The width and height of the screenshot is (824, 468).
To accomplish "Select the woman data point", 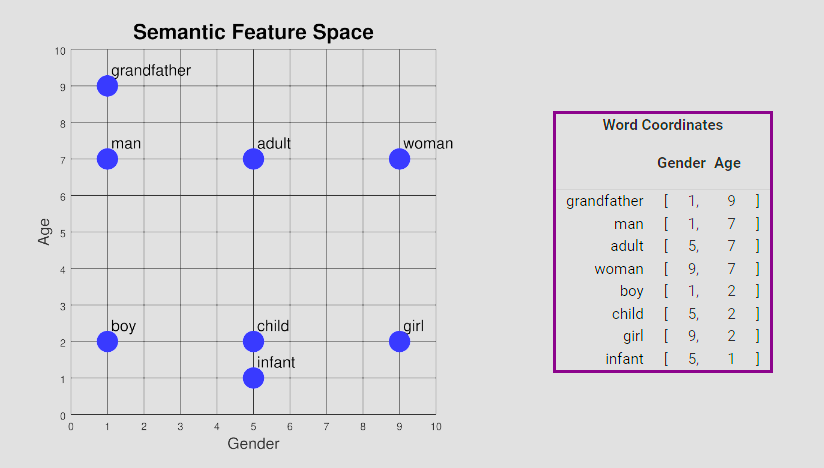I will tap(399, 159).
